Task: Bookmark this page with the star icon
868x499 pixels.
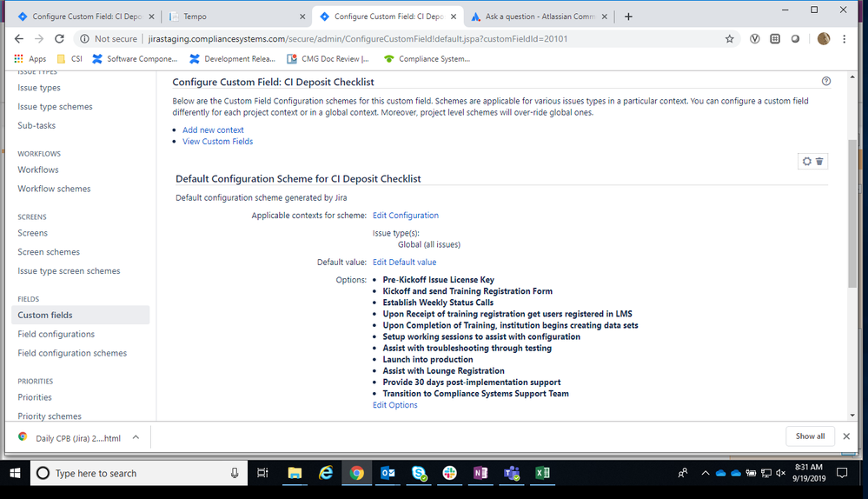Action: tap(729, 39)
